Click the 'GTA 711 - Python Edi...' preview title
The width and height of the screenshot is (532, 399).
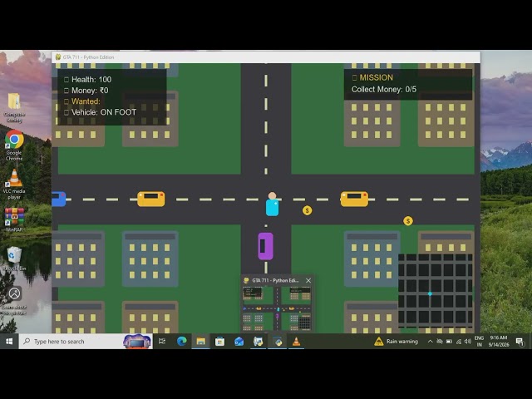click(x=275, y=281)
